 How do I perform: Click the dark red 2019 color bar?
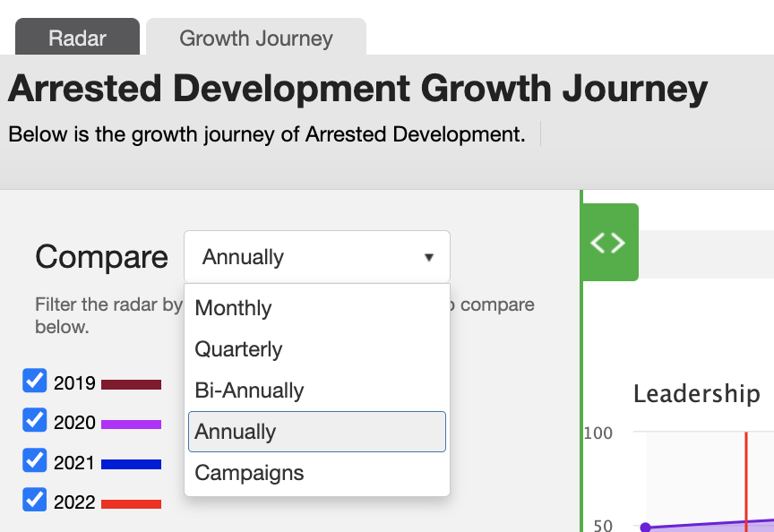(132, 384)
